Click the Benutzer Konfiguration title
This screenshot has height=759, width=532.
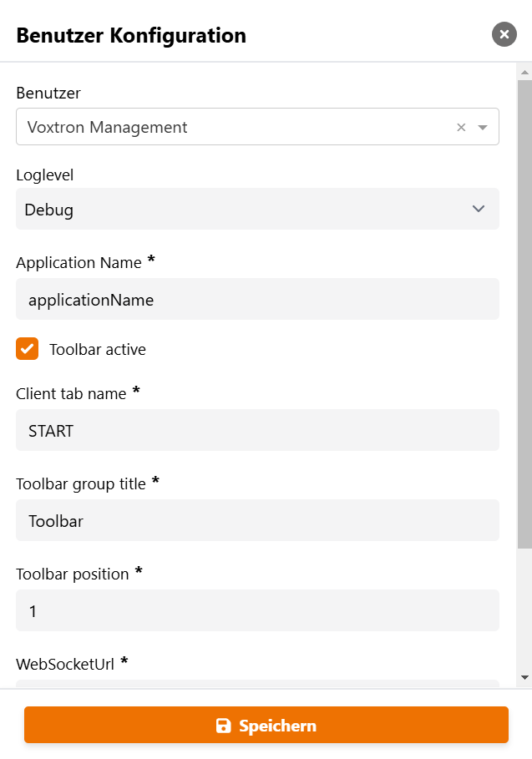click(x=131, y=36)
